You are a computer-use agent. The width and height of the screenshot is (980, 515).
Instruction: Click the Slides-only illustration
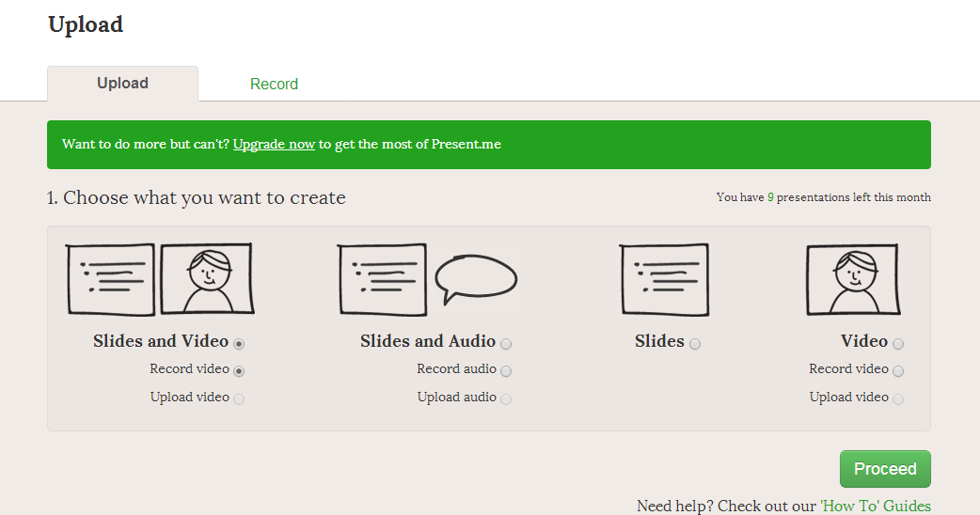(x=664, y=279)
